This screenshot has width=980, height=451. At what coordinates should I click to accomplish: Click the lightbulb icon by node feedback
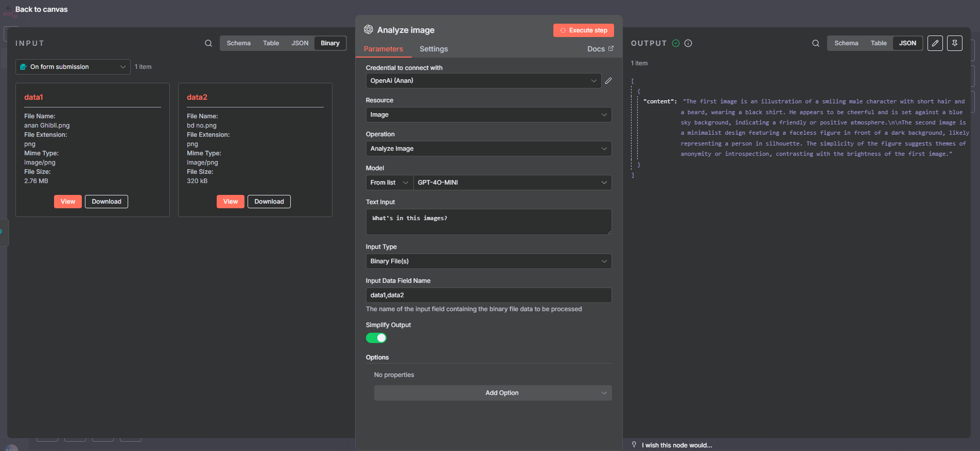(634, 445)
